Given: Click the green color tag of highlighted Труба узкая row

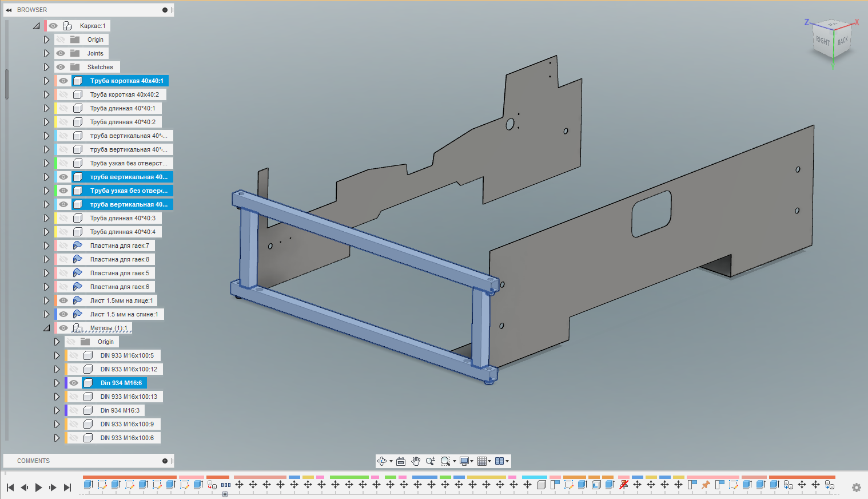Looking at the screenshot, I should pyautogui.click(x=55, y=191).
